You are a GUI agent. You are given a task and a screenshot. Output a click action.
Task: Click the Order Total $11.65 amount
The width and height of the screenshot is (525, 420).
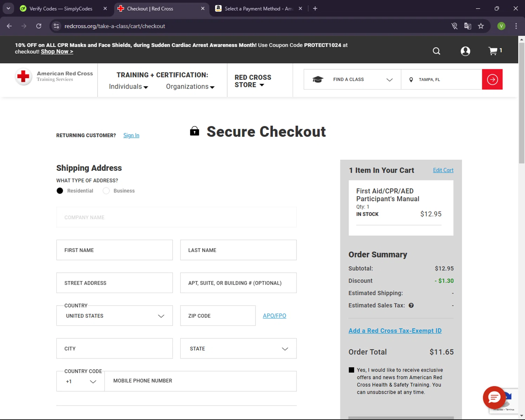442,352
